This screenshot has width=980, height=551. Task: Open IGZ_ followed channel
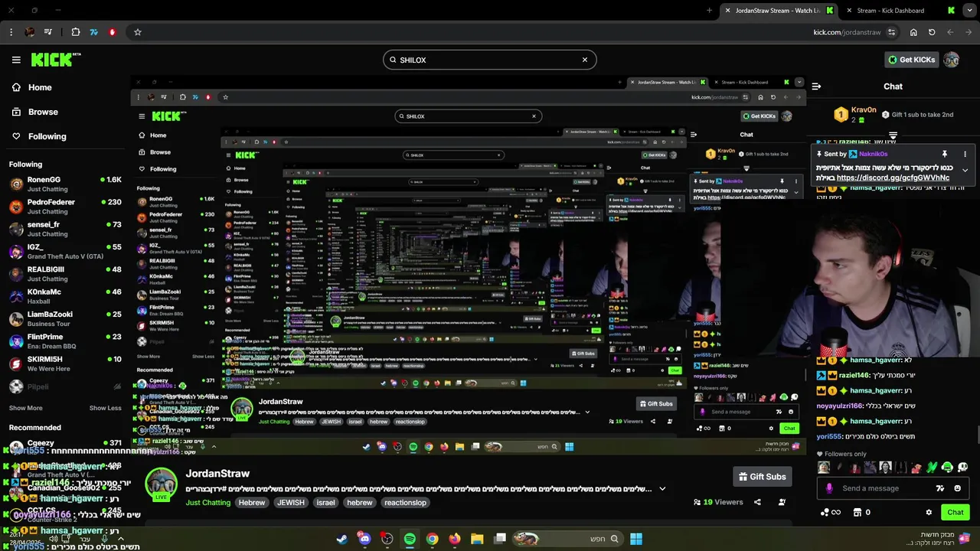(x=65, y=252)
